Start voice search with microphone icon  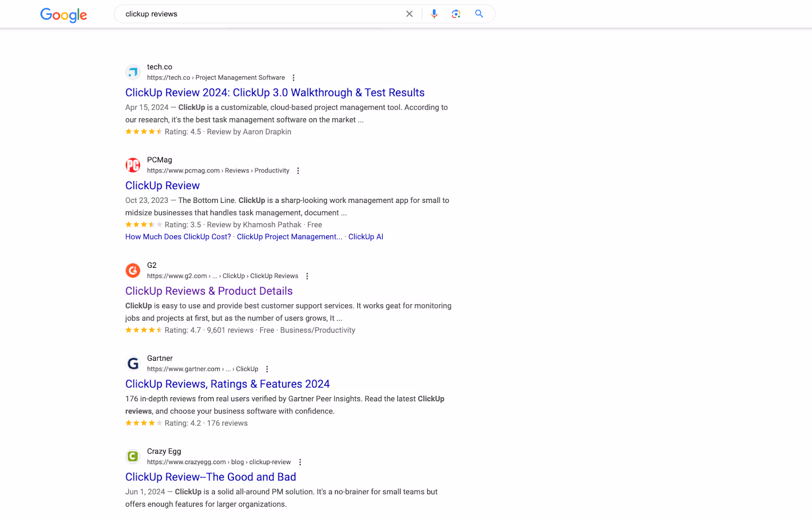coord(434,14)
